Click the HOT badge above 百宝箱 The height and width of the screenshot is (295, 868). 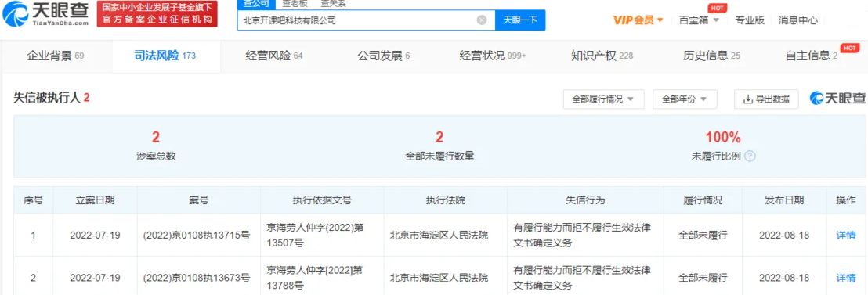coord(718,8)
